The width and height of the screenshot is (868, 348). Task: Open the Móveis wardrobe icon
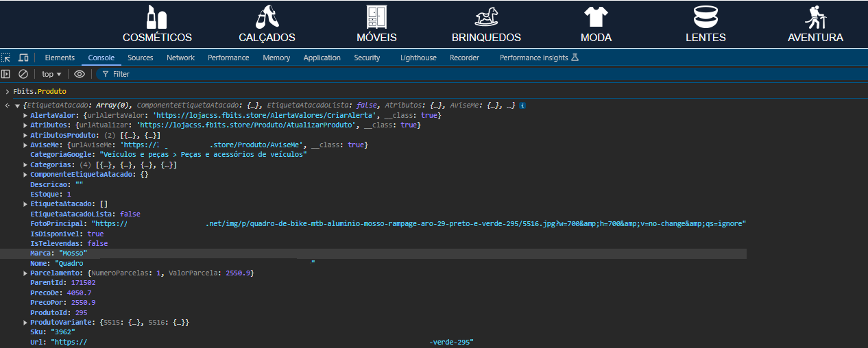click(x=376, y=17)
